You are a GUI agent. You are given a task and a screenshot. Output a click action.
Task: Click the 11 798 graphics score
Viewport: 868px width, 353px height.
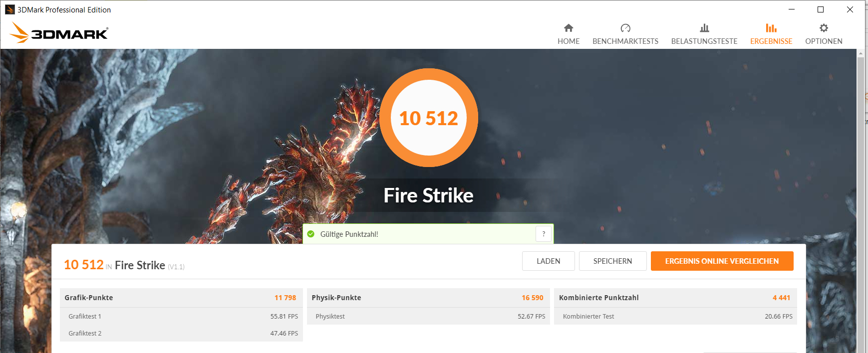pos(285,298)
